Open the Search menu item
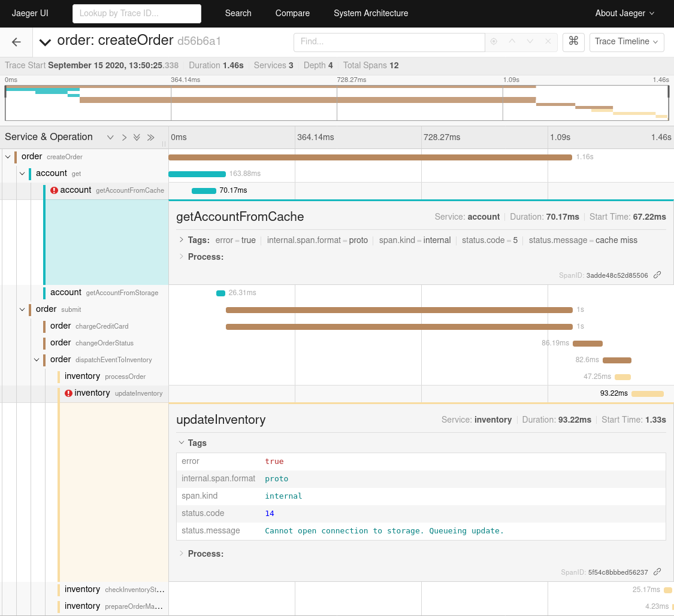Viewport: 674px width, 616px height. click(238, 13)
